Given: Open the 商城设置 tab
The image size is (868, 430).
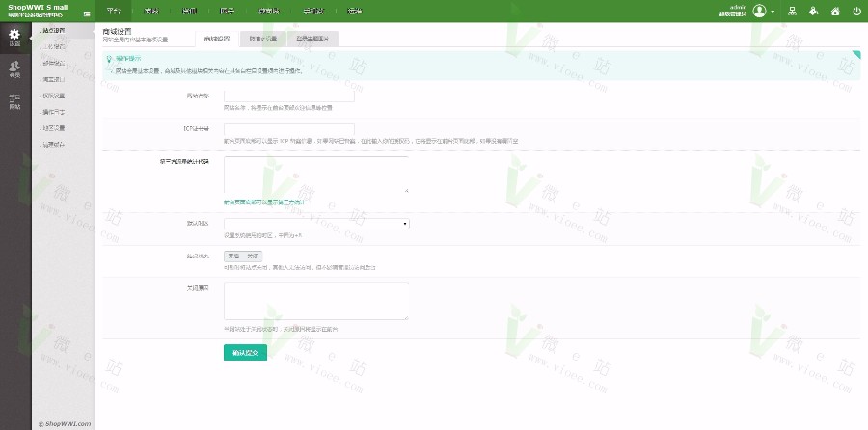Looking at the screenshot, I should (217, 39).
